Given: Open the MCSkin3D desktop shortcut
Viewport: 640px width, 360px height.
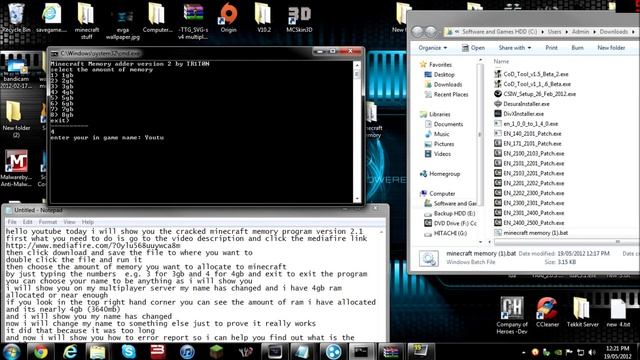Looking at the screenshot, I should click(x=299, y=19).
